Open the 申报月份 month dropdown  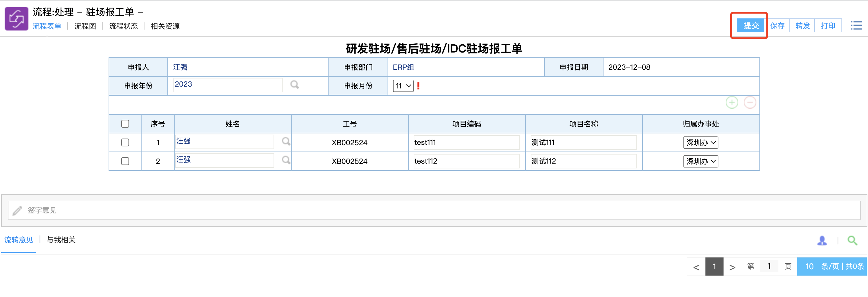point(403,86)
